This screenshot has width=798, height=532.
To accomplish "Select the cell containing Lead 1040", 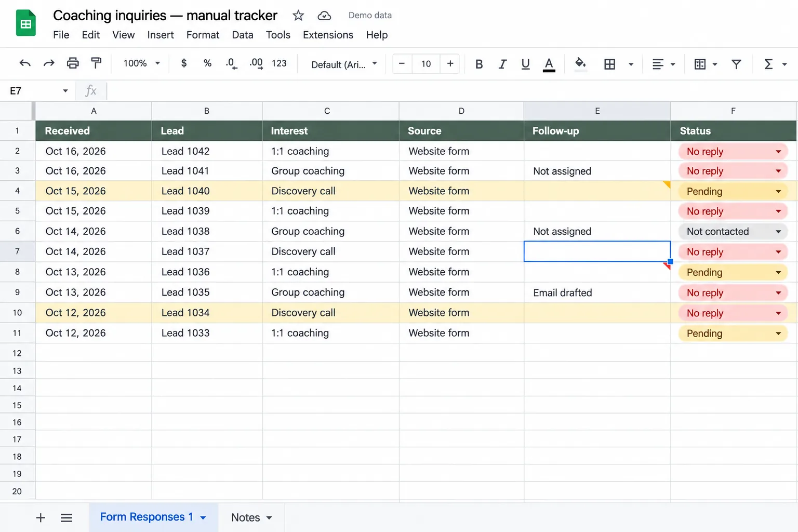I will (207, 191).
